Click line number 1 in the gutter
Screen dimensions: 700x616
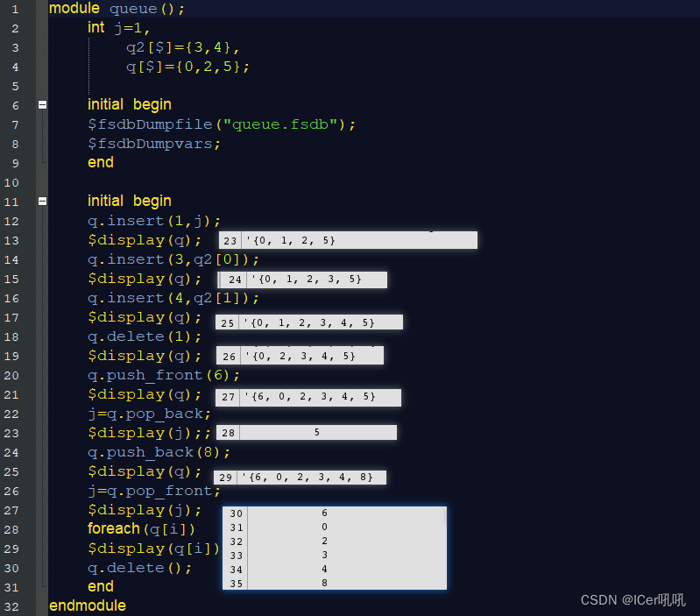click(16, 9)
